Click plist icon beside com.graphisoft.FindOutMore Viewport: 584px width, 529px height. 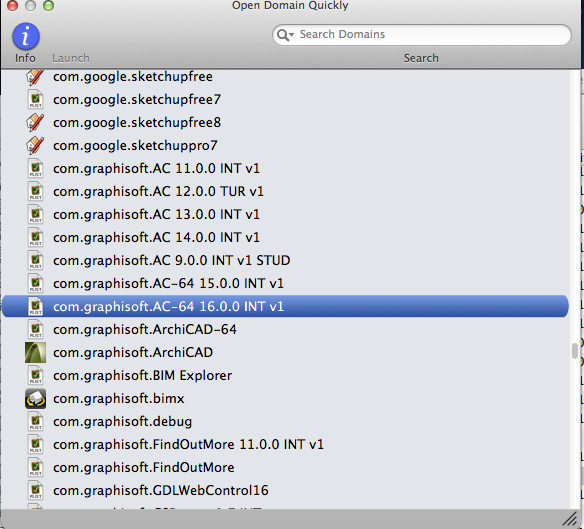click(36, 468)
